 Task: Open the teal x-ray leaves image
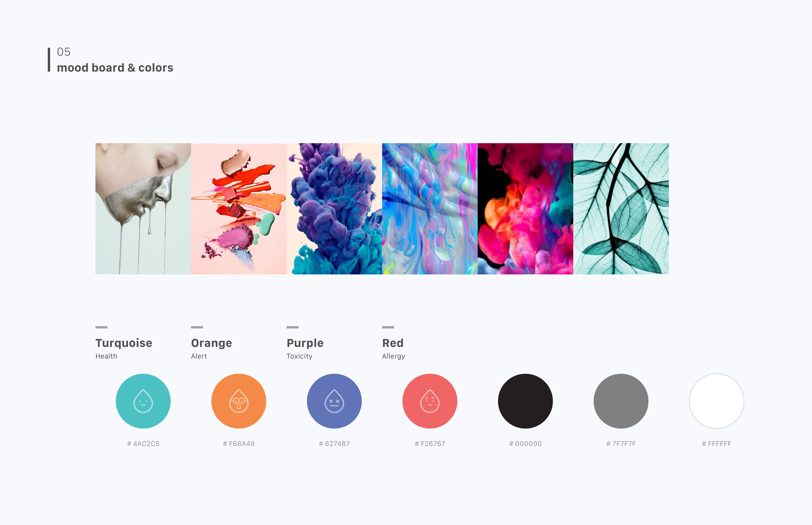coord(621,208)
